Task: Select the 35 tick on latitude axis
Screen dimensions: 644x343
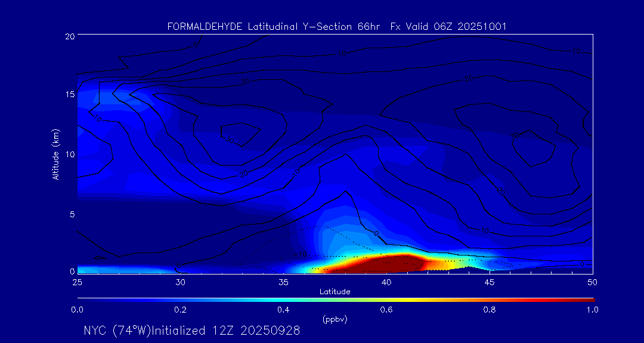Action: click(x=283, y=282)
